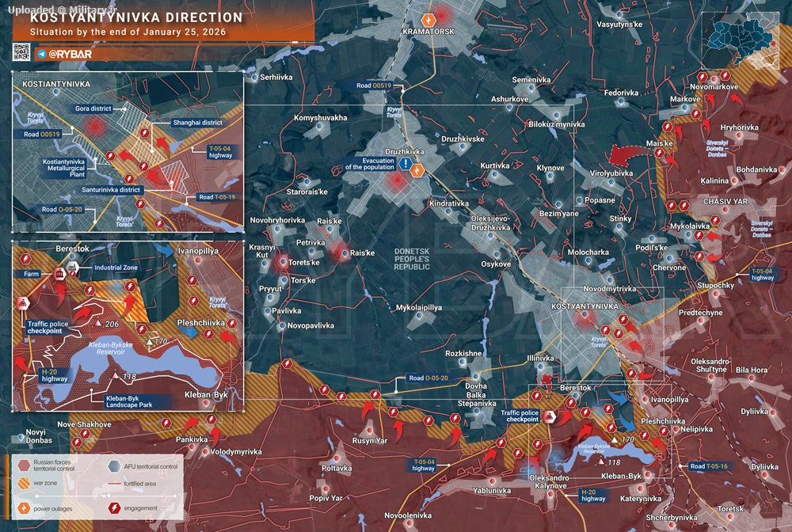
Task: Click the Ukraine overview mini-map
Action: click(741, 40)
